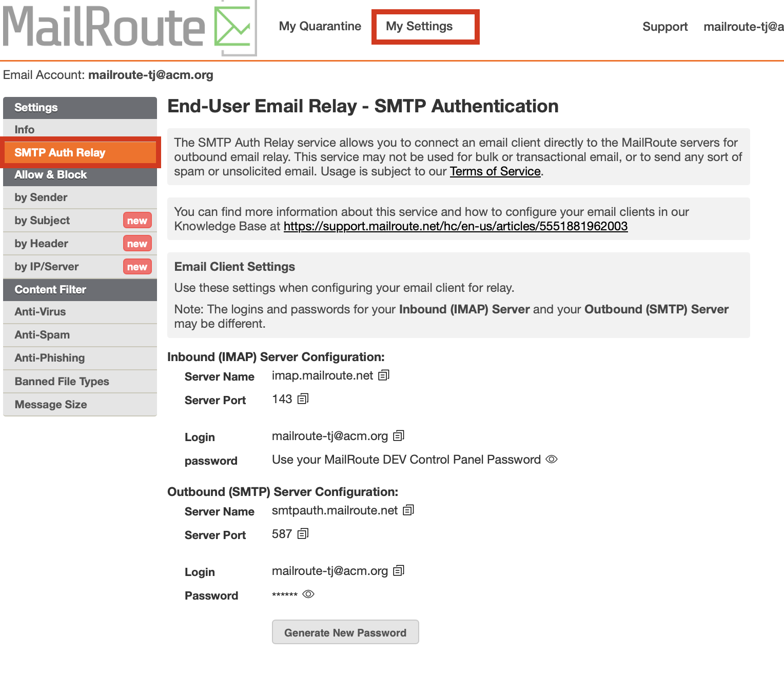Copy the inbound IMAP login email
784x676 pixels.
click(x=399, y=436)
